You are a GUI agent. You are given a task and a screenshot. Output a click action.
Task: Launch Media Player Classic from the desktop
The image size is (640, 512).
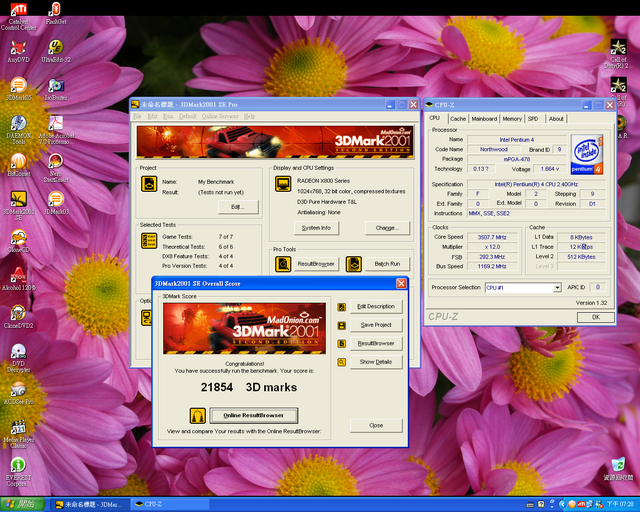click(x=18, y=434)
